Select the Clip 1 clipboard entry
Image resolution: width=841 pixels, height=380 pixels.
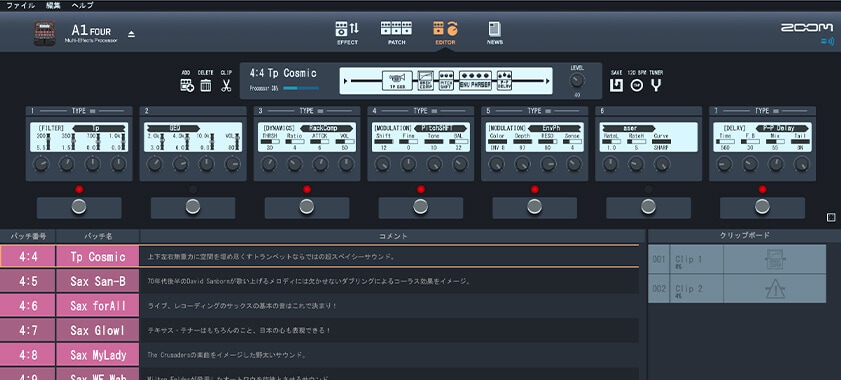click(x=737, y=260)
